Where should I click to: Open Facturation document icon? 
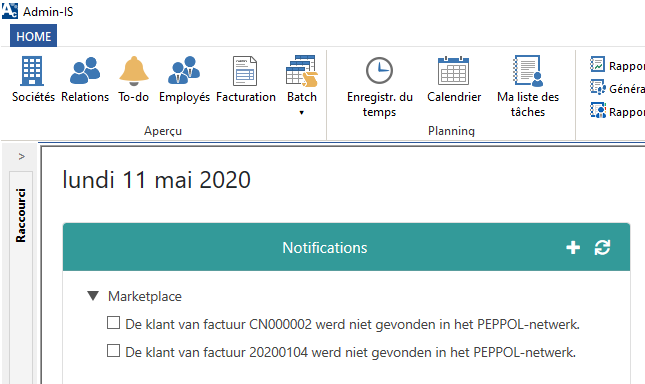click(245, 71)
